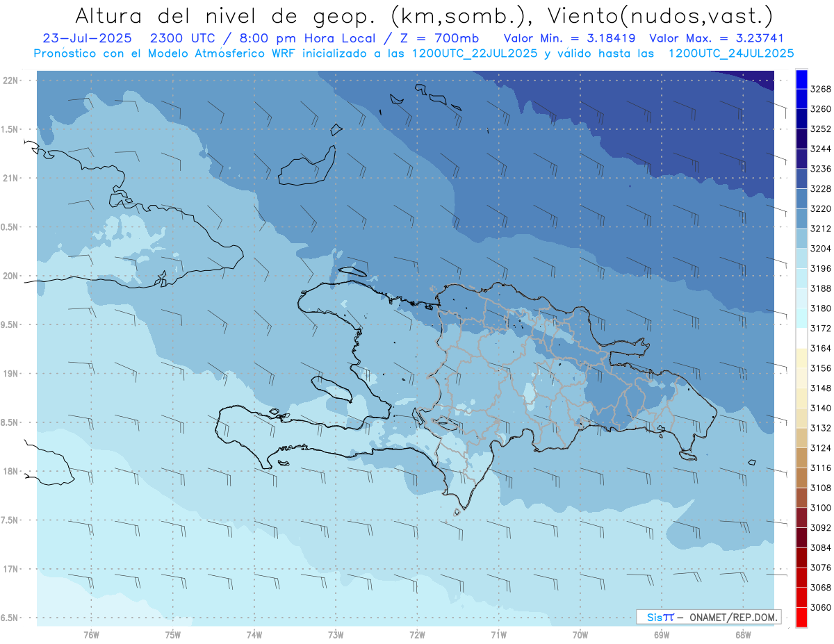The width and height of the screenshot is (834, 644).
Task: Click the 3140 legend value
Action: coord(821,408)
